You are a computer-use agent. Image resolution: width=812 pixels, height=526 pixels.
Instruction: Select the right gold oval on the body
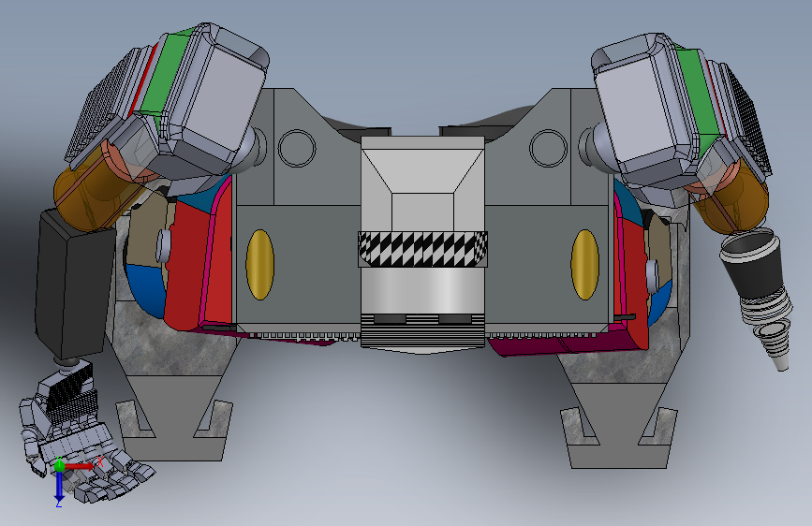click(584, 265)
